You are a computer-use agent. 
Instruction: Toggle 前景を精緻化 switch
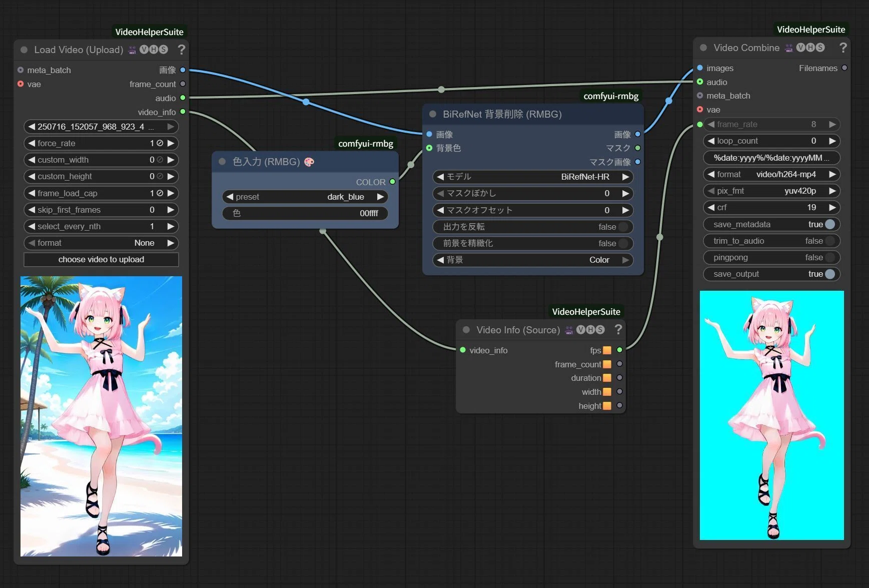[623, 243]
